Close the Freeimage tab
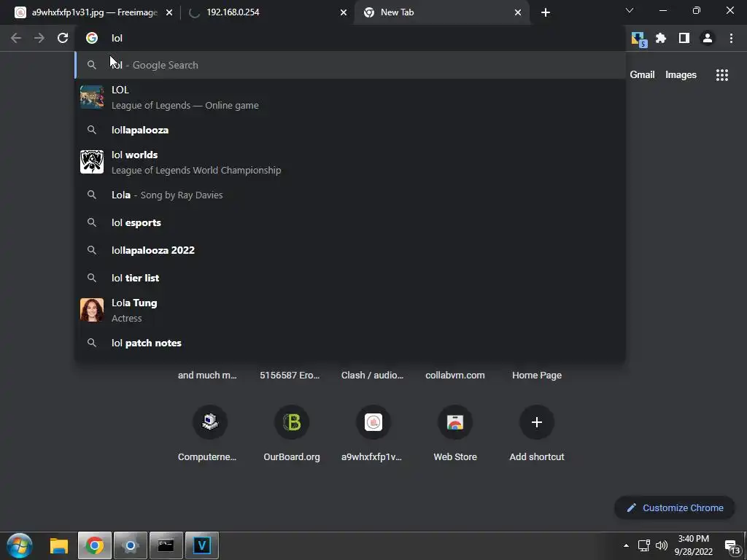Image resolution: width=747 pixels, height=560 pixels. (x=169, y=12)
